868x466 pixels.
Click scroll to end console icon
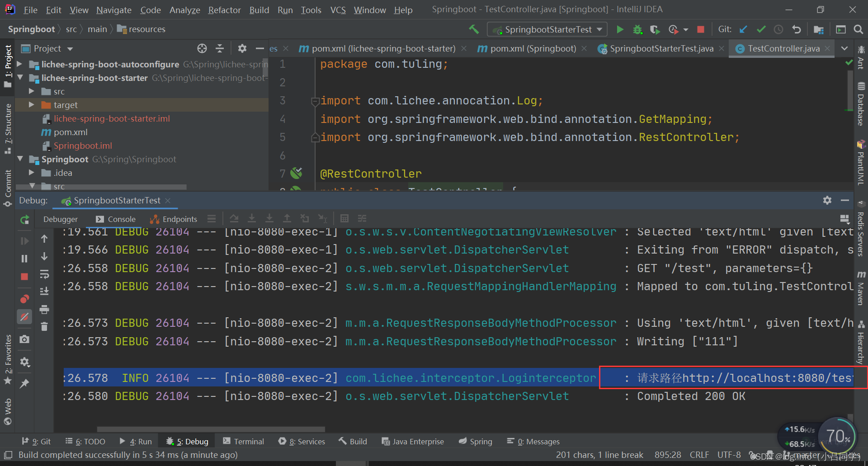(44, 292)
